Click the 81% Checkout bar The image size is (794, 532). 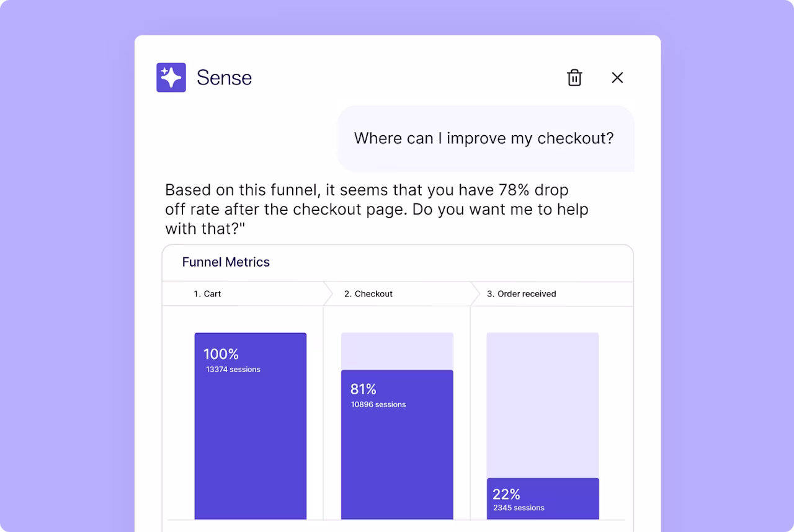[x=397, y=445]
